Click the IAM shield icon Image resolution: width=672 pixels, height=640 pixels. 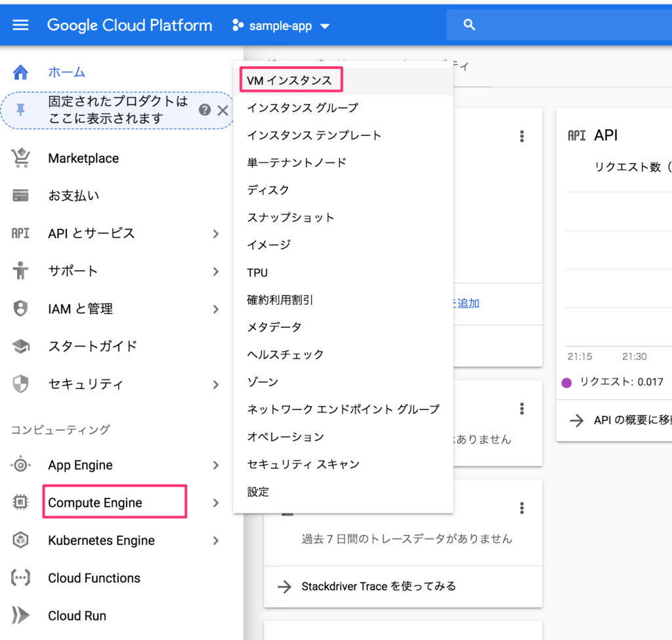(20, 308)
